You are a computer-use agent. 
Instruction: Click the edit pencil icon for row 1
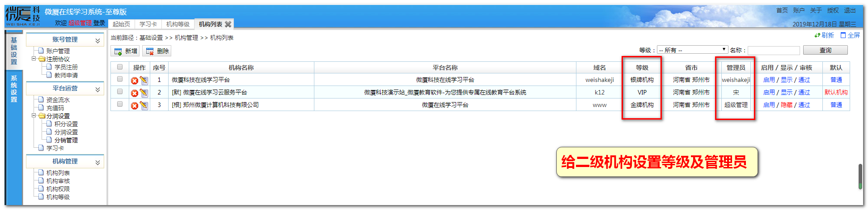[x=144, y=81]
